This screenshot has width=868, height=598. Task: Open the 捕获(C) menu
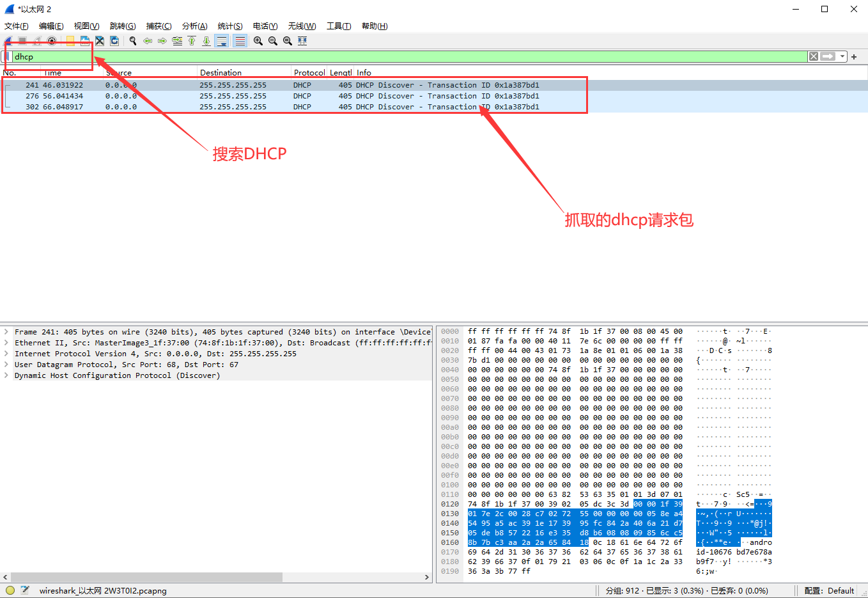[x=159, y=26]
